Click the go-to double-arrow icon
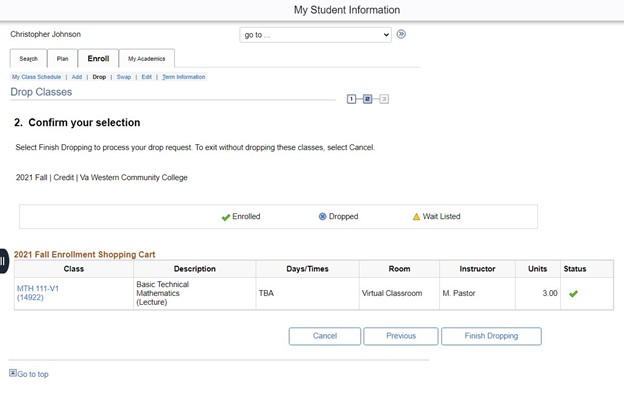The width and height of the screenshot is (624, 394). click(401, 34)
